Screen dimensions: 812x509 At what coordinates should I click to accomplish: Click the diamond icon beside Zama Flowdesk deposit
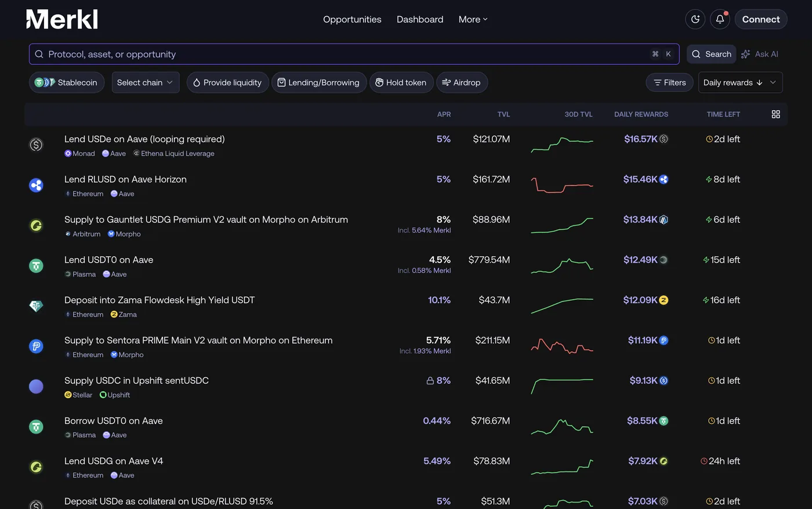(x=36, y=306)
